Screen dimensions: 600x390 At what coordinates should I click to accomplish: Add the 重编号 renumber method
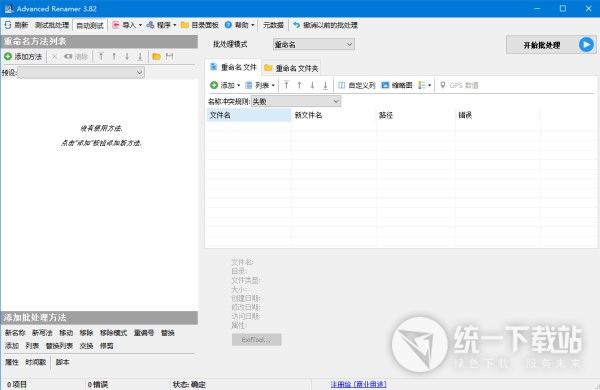click(x=144, y=333)
